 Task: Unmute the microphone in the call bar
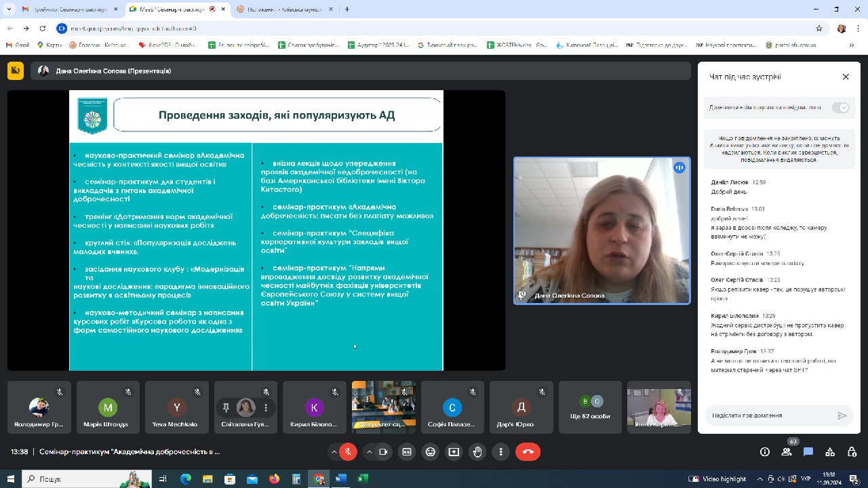(348, 452)
